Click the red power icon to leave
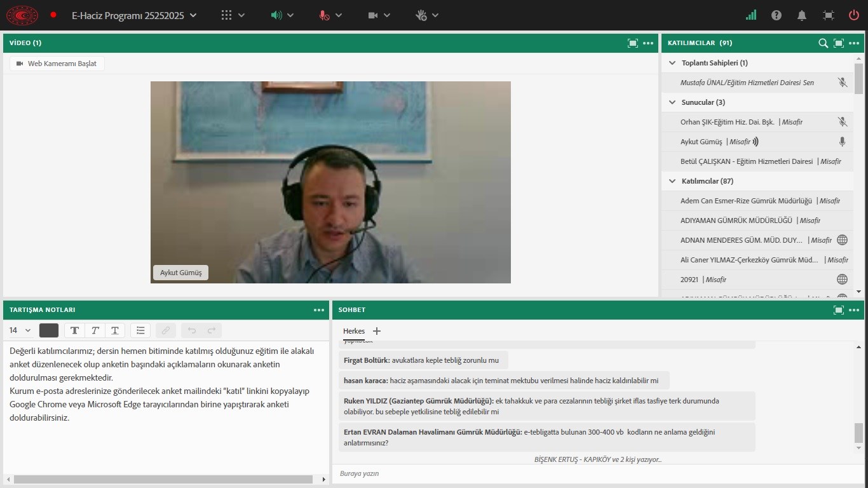868x488 pixels. point(853,15)
